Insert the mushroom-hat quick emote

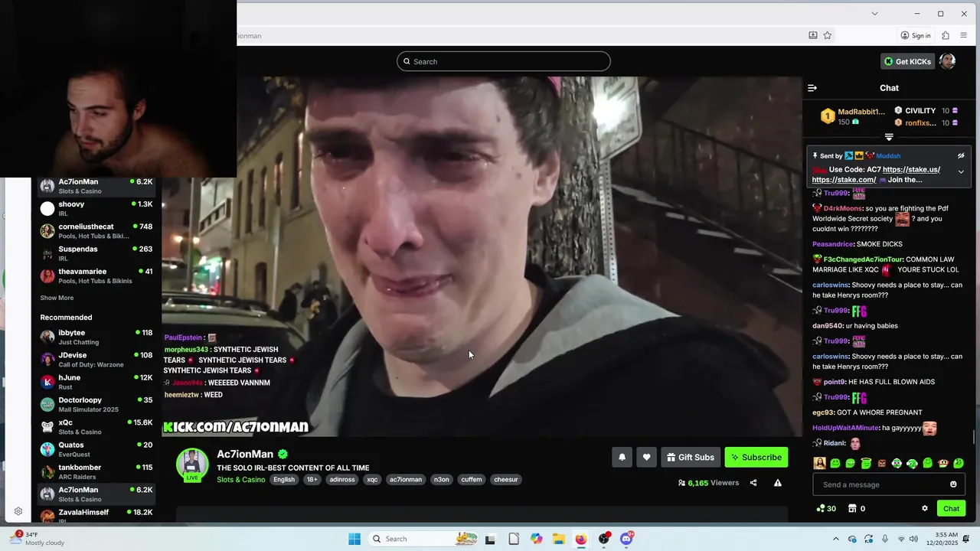tap(943, 463)
